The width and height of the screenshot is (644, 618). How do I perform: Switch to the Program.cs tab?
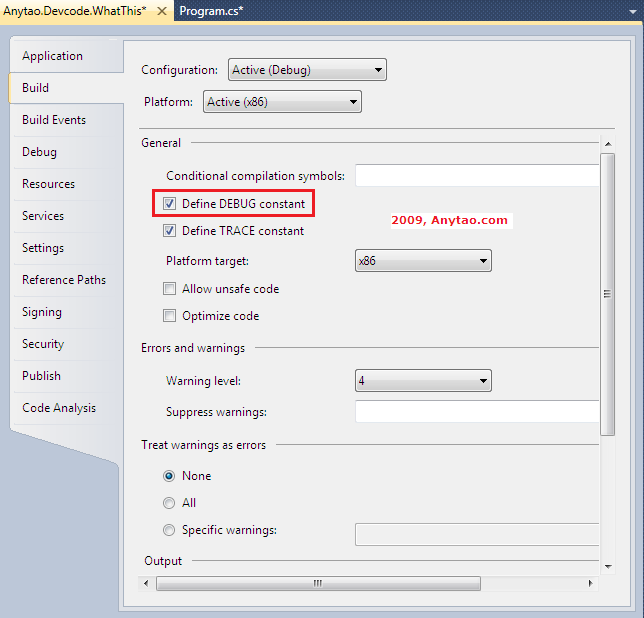pos(211,11)
